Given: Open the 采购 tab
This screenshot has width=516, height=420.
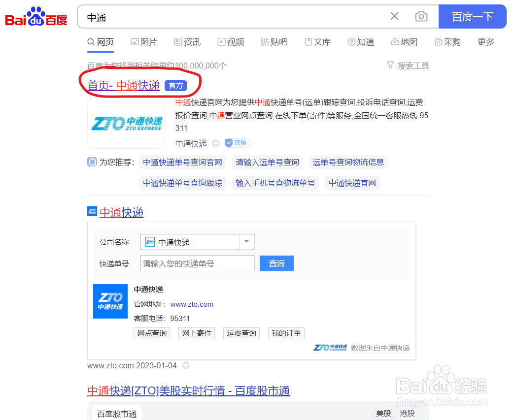Looking at the screenshot, I should click(x=447, y=42).
